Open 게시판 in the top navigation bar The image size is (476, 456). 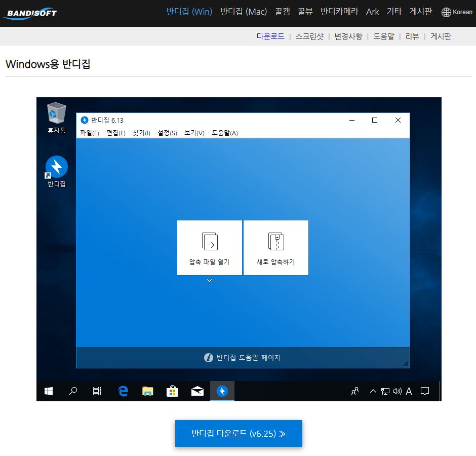coord(421,12)
